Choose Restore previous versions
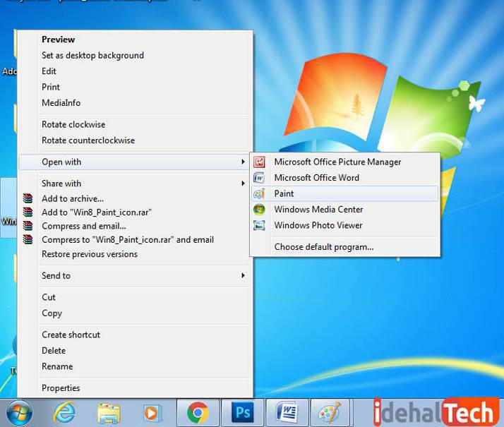The width and height of the screenshot is (504, 427). [x=135, y=254]
